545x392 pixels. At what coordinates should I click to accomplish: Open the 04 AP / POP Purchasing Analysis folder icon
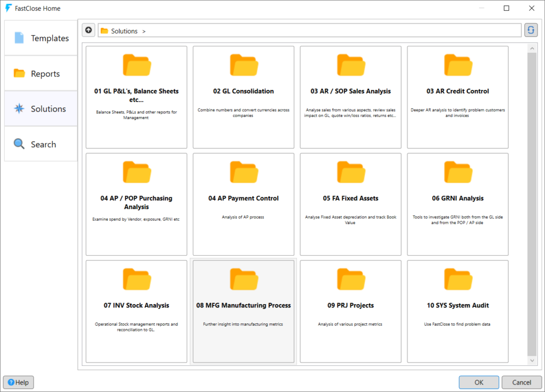[x=137, y=172]
